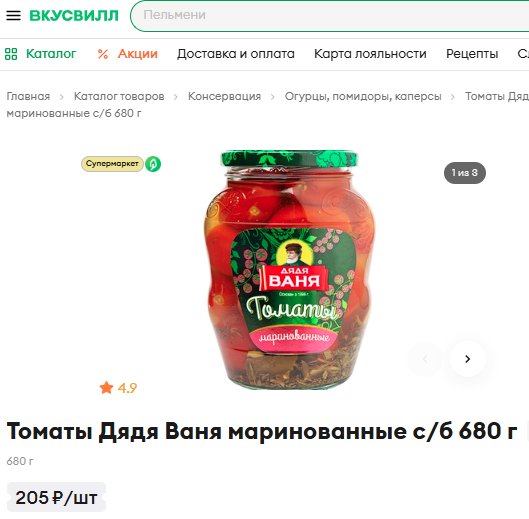Open Консервация breadcrumb link
Viewport: 529px width, 519px height.
pyautogui.click(x=225, y=97)
